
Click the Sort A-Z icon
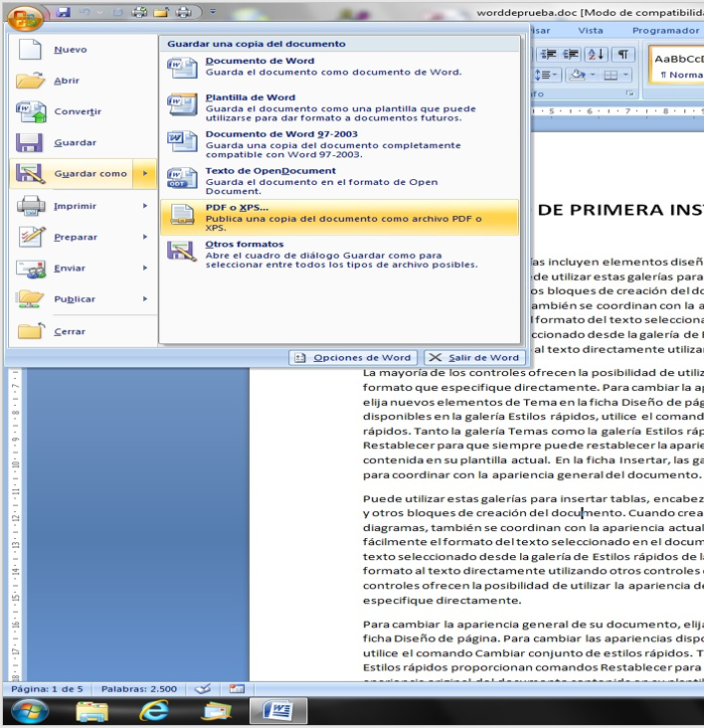click(x=596, y=55)
